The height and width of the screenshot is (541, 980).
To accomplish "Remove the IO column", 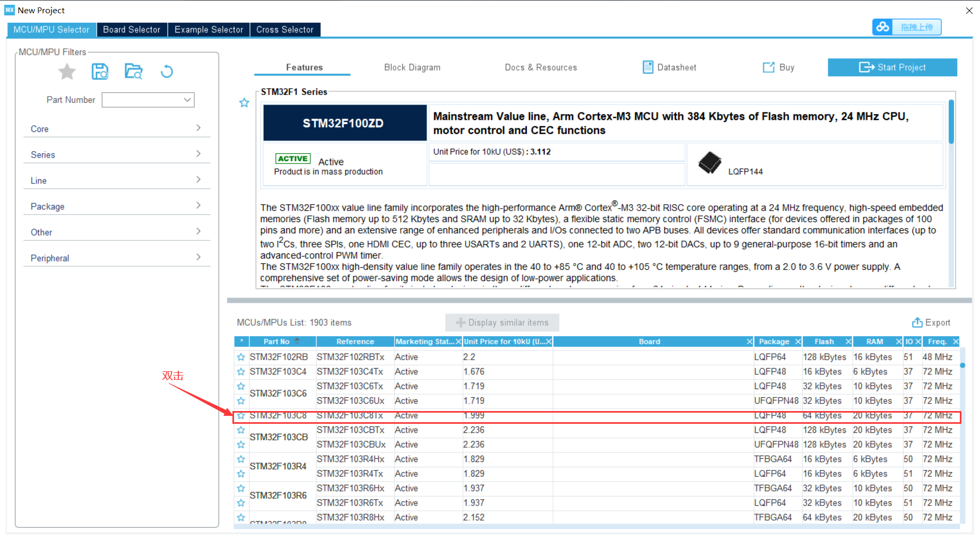I will click(918, 342).
